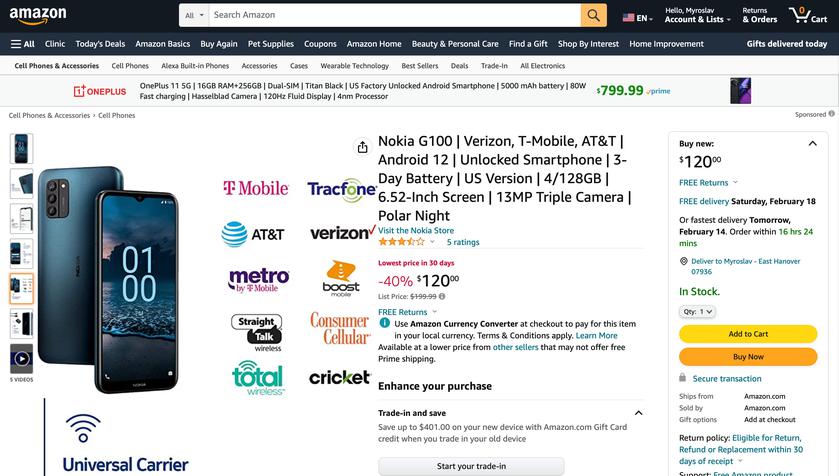Open the Qty quantity dropdown
The height and width of the screenshot is (476, 839).
[698, 312]
